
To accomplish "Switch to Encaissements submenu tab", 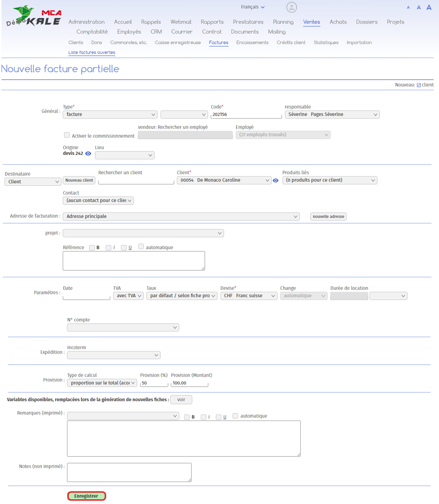I will (252, 42).
